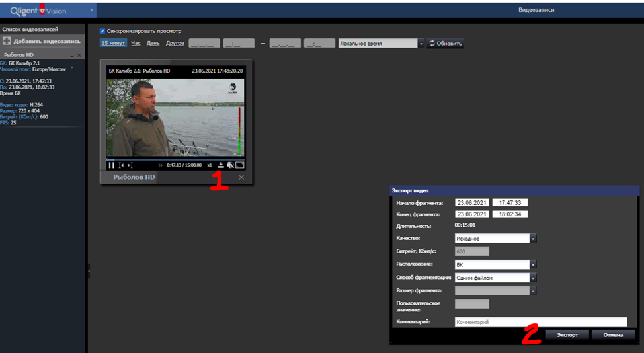Click the H.264 codec value
This screenshot has height=353, width=644.
tap(36, 105)
